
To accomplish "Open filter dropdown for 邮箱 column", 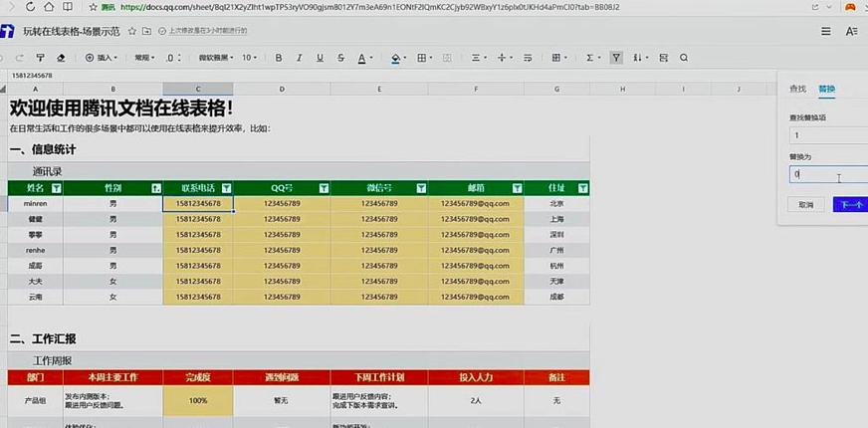I will coord(517,188).
